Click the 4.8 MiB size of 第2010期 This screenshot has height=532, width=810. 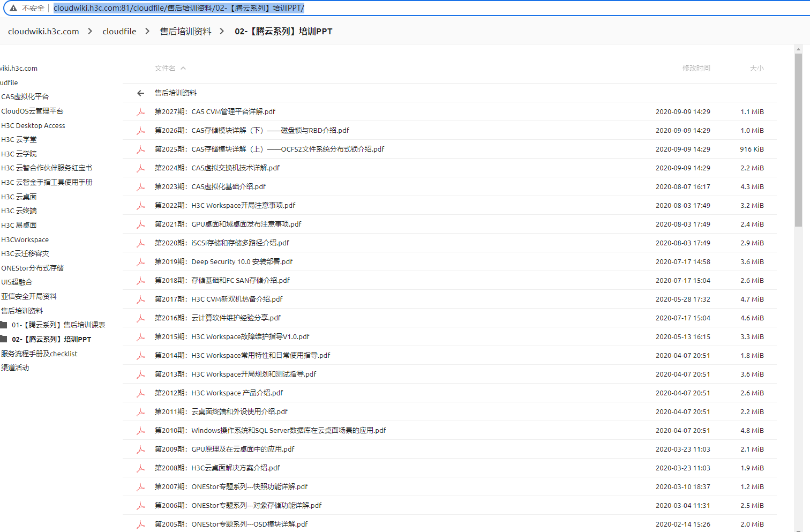coord(752,431)
